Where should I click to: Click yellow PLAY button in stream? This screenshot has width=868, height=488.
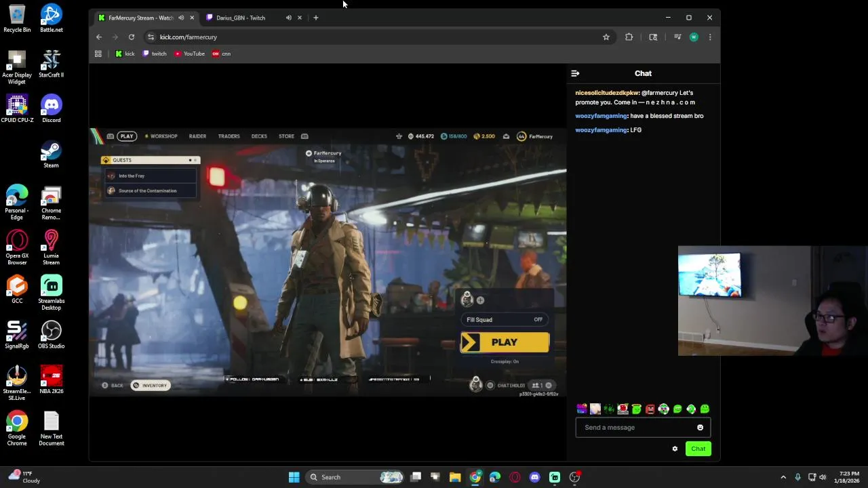[505, 343]
